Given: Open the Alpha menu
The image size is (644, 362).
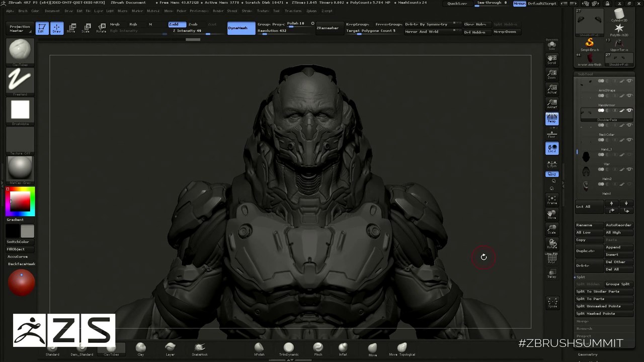Looking at the screenshot, I should pyautogui.click(x=10, y=11).
